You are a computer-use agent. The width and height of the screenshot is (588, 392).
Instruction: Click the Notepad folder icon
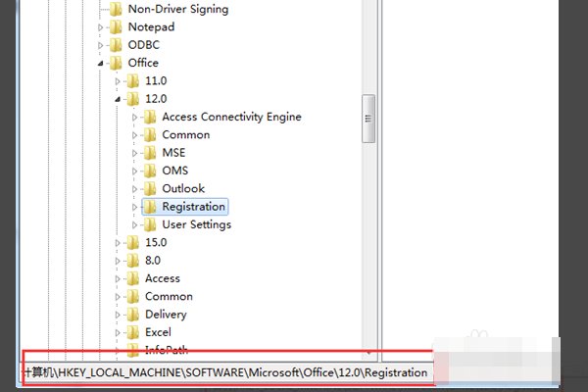tap(115, 27)
